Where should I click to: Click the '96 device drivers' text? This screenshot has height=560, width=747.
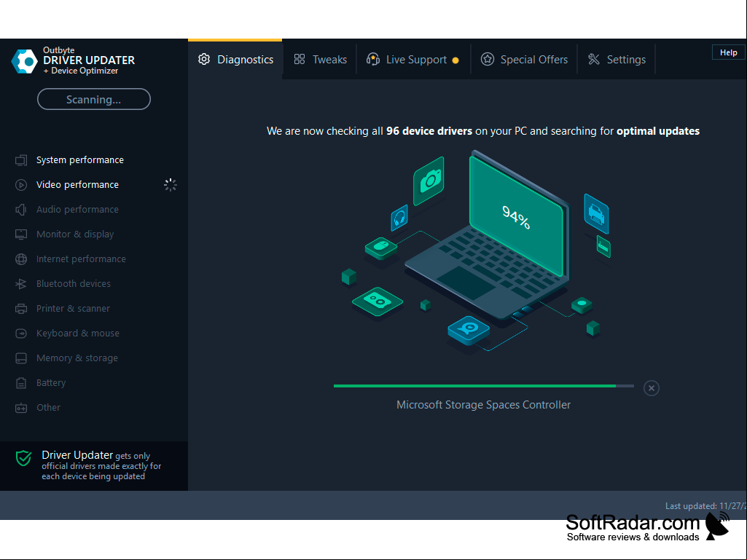(429, 131)
